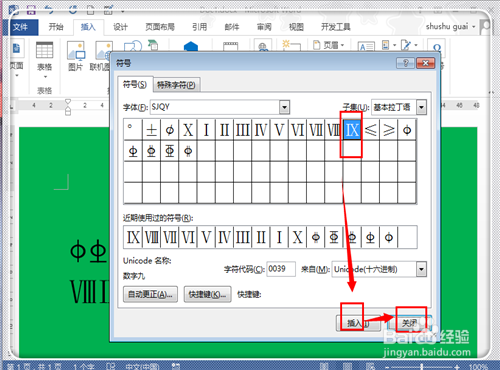Select Roman numeral V in the symbol grid

pos(279,130)
